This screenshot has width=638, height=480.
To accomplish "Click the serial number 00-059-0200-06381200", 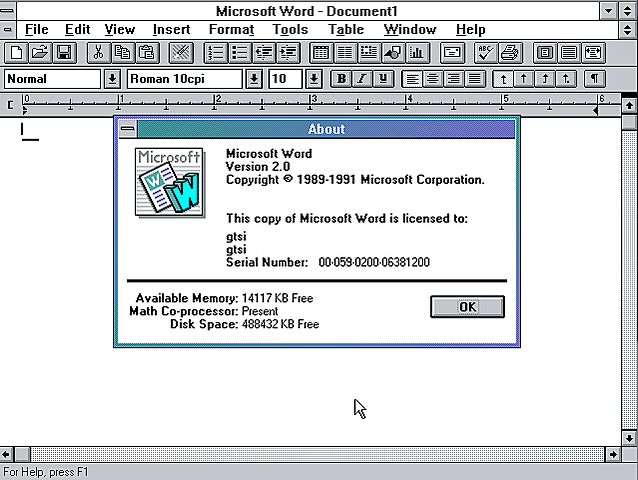I will [374, 262].
